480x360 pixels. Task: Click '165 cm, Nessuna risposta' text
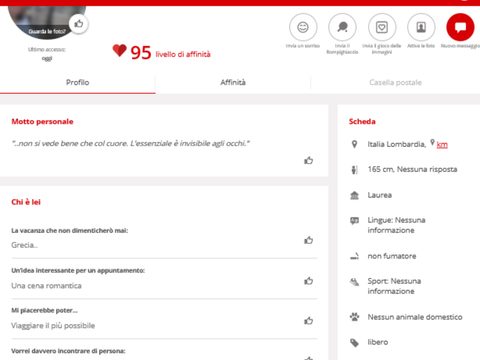pyautogui.click(x=412, y=169)
